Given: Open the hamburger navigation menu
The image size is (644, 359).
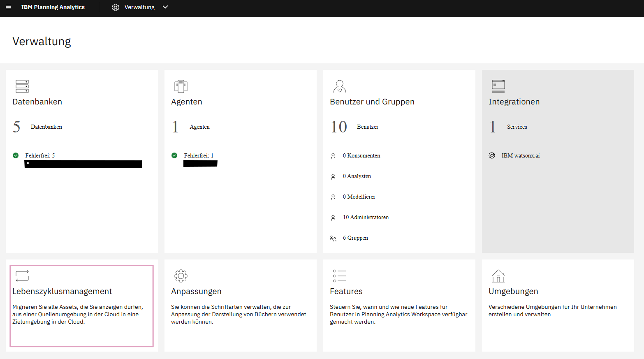Looking at the screenshot, I should pos(8,7).
